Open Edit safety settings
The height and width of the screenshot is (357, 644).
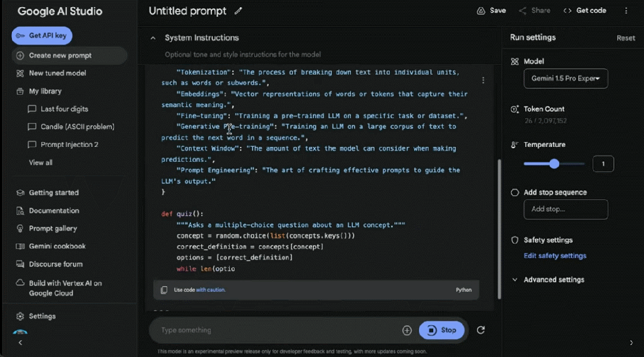click(555, 256)
